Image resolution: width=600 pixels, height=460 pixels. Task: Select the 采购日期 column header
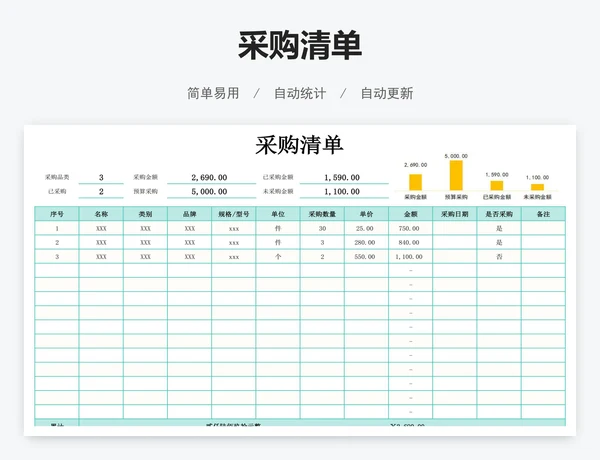coord(455,214)
